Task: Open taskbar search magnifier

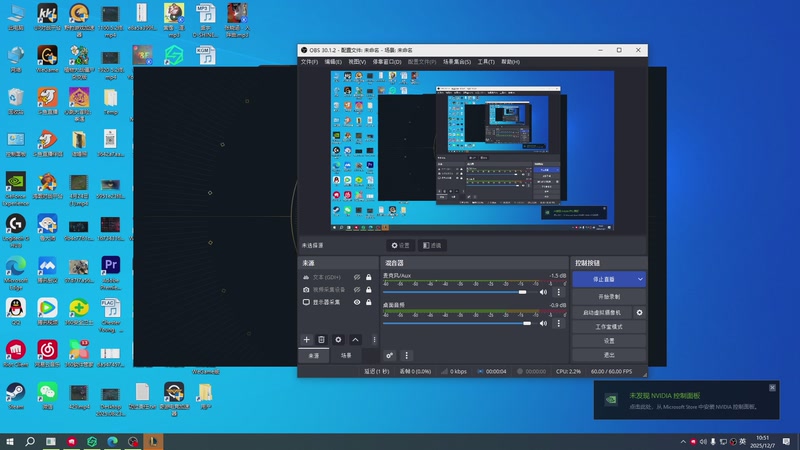Action: (x=30, y=441)
